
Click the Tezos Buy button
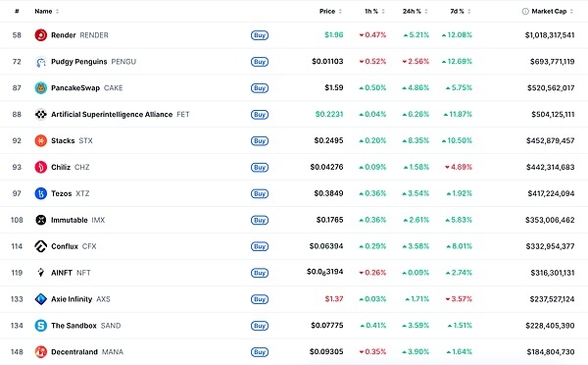click(x=260, y=193)
